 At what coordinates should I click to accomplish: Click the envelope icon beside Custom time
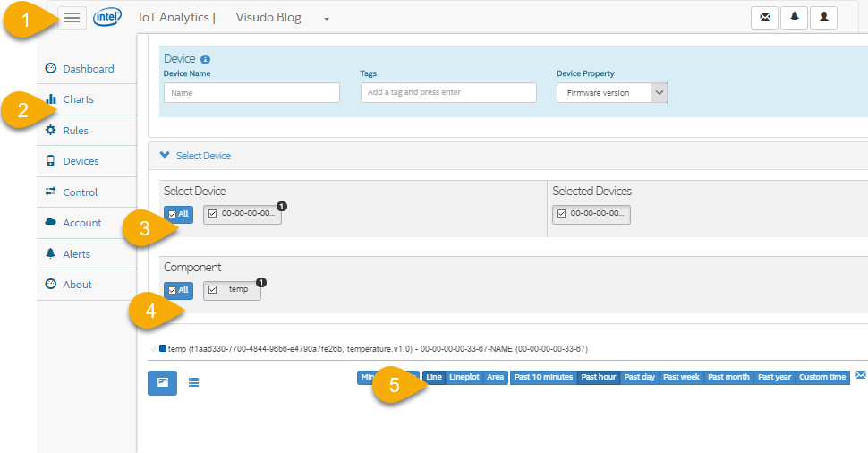(861, 375)
